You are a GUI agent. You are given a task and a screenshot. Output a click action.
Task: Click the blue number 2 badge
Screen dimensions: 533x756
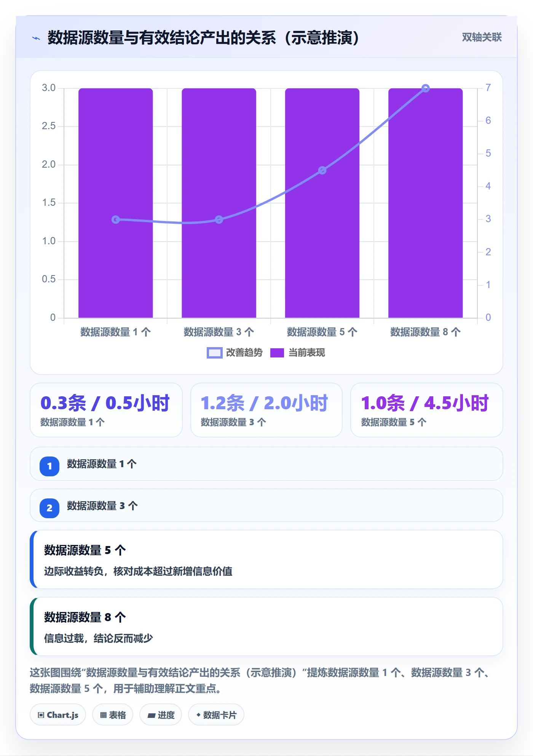point(49,508)
